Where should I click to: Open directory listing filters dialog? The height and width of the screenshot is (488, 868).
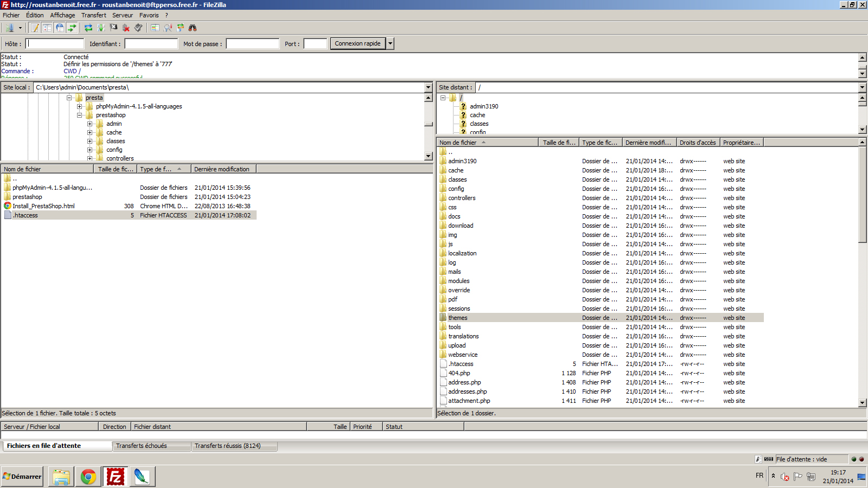(155, 28)
